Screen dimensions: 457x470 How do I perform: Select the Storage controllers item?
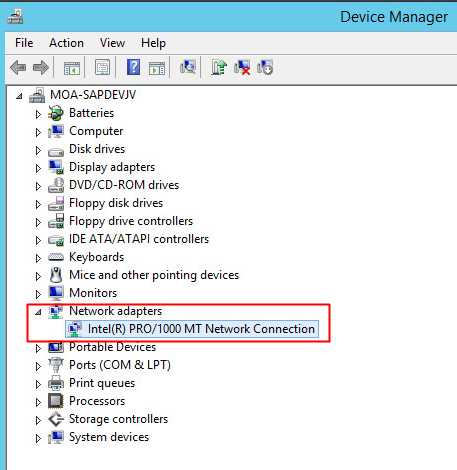(x=118, y=419)
